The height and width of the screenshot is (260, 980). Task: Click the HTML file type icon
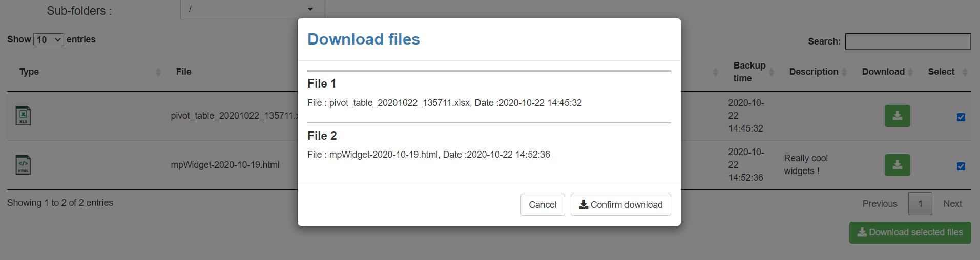click(23, 165)
